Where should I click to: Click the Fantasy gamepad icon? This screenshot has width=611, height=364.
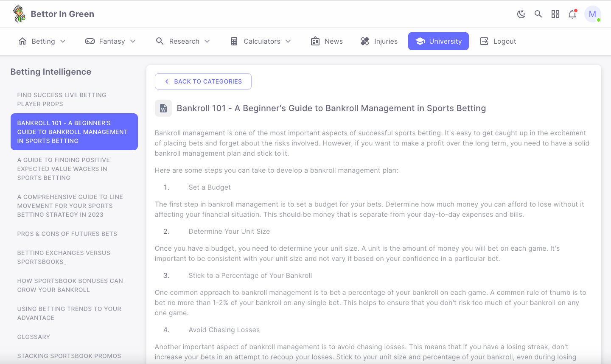(90, 41)
